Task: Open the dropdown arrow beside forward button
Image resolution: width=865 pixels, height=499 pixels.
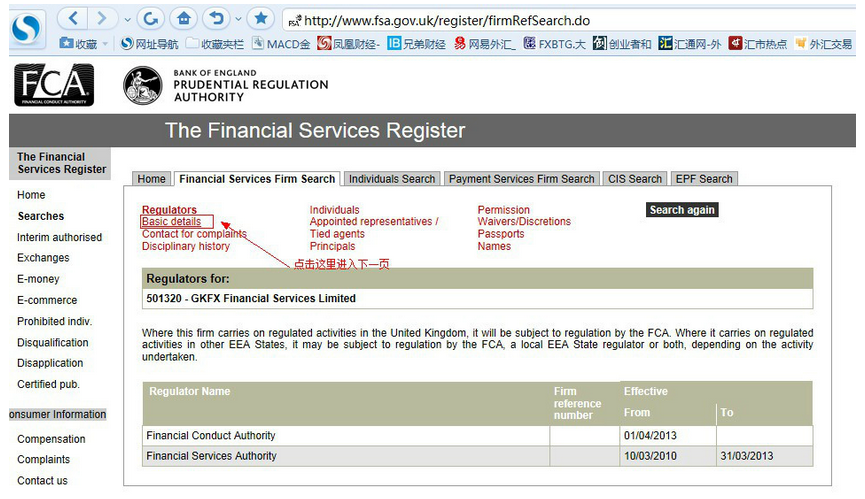Action: (124, 19)
